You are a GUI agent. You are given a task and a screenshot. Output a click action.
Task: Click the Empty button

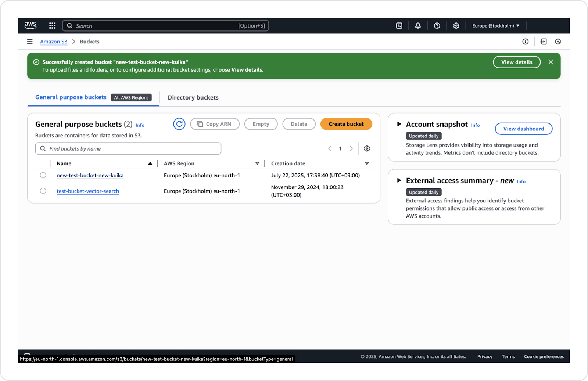[261, 124]
